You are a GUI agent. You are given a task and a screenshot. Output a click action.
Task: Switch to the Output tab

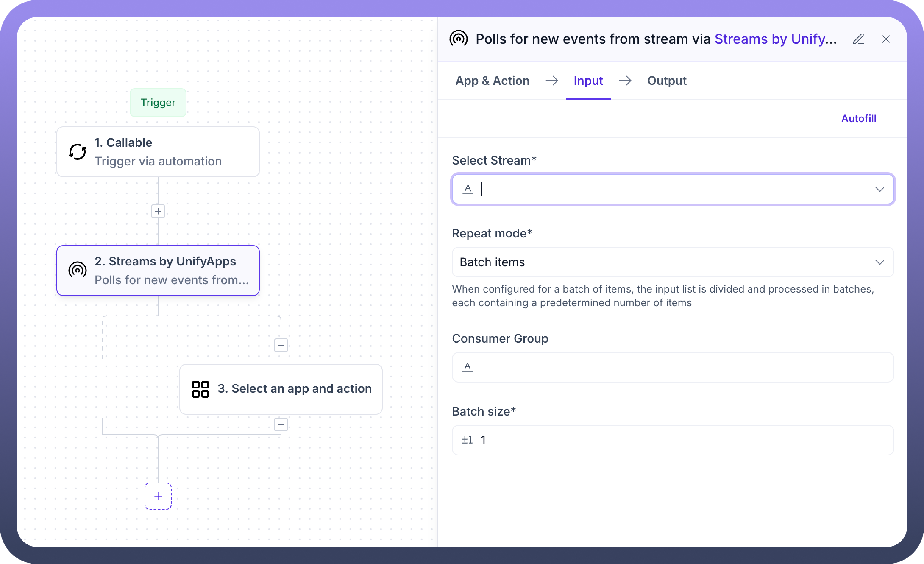(666, 81)
